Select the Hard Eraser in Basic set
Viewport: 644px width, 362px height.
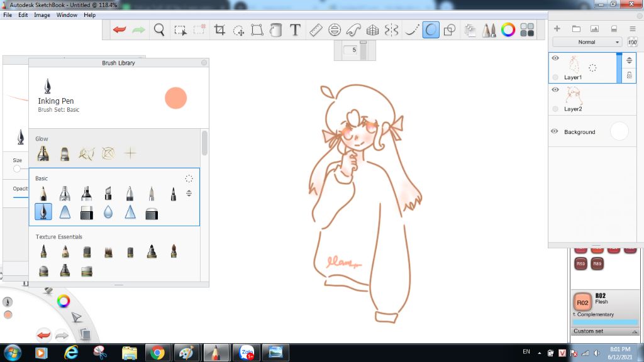click(x=86, y=213)
